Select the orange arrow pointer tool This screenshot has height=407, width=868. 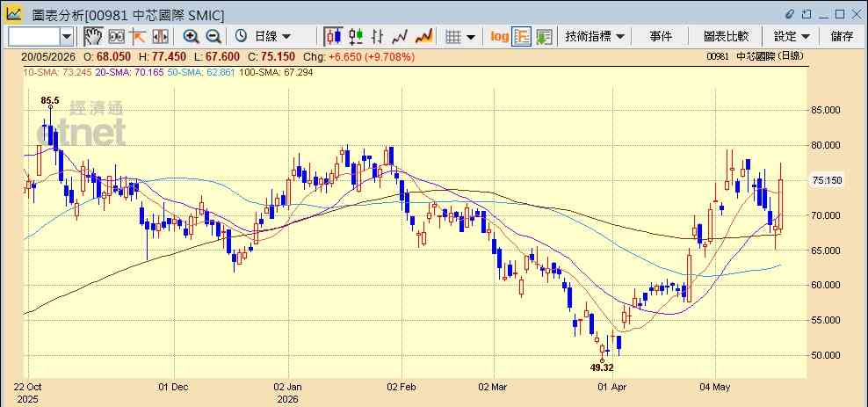tap(137, 37)
